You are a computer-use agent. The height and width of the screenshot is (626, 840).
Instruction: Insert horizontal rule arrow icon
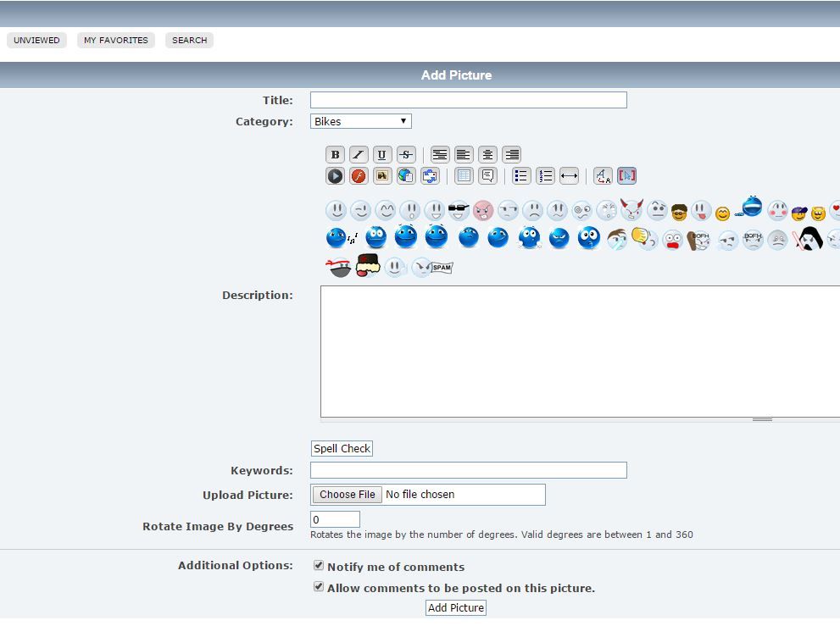pyautogui.click(x=569, y=175)
